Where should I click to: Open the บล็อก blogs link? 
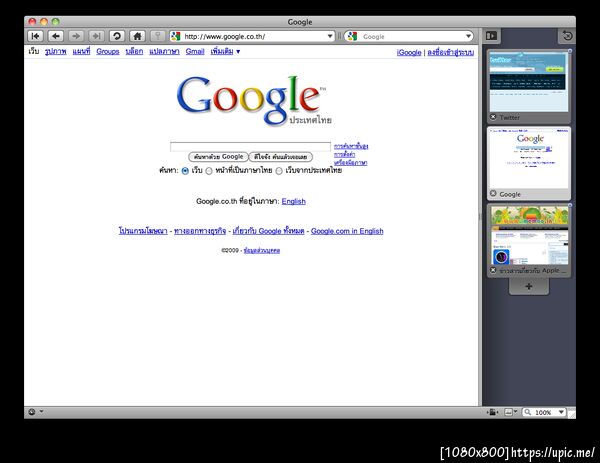pyautogui.click(x=134, y=51)
